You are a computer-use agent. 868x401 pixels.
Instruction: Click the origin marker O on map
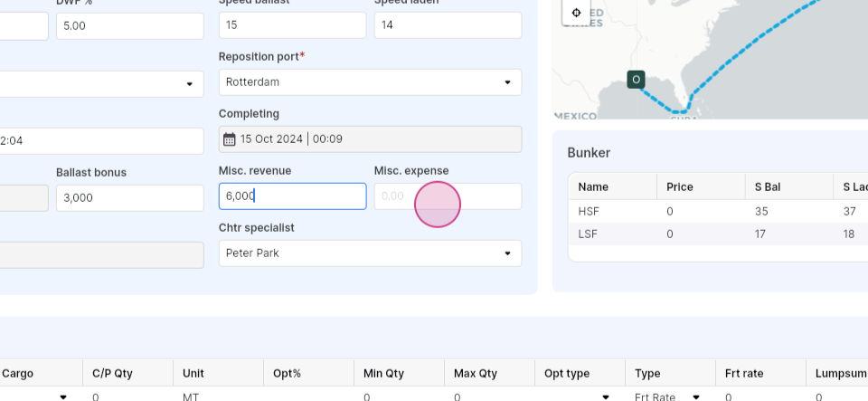636,80
